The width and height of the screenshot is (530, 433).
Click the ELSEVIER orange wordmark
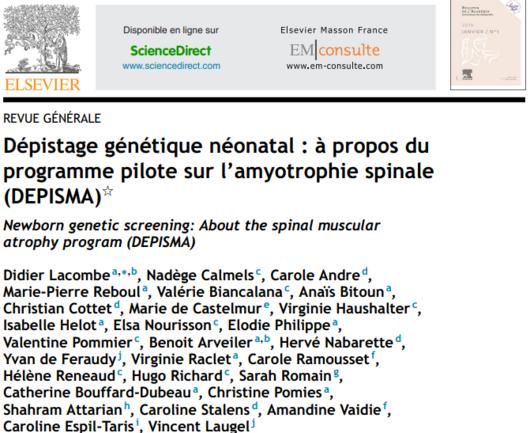pyautogui.click(x=43, y=84)
